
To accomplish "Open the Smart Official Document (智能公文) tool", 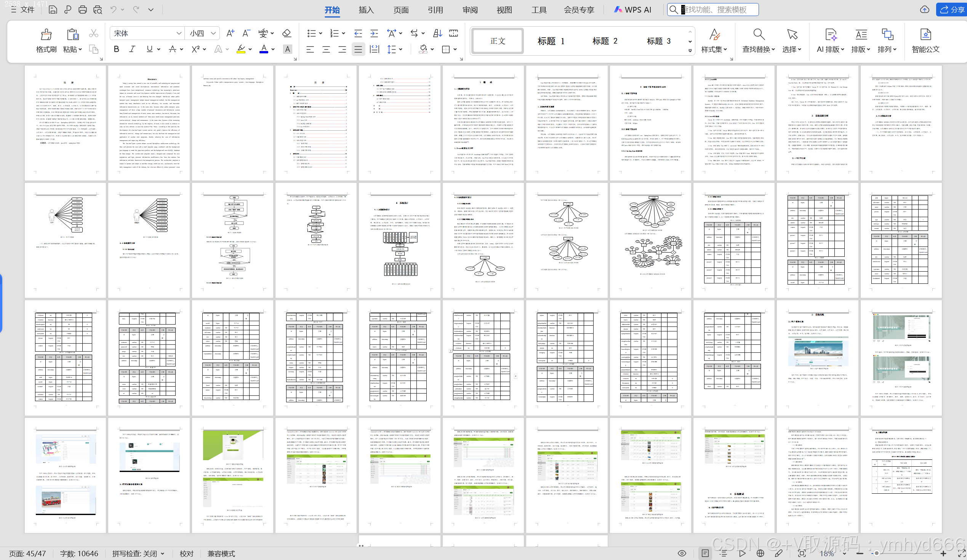I will pos(925,35).
